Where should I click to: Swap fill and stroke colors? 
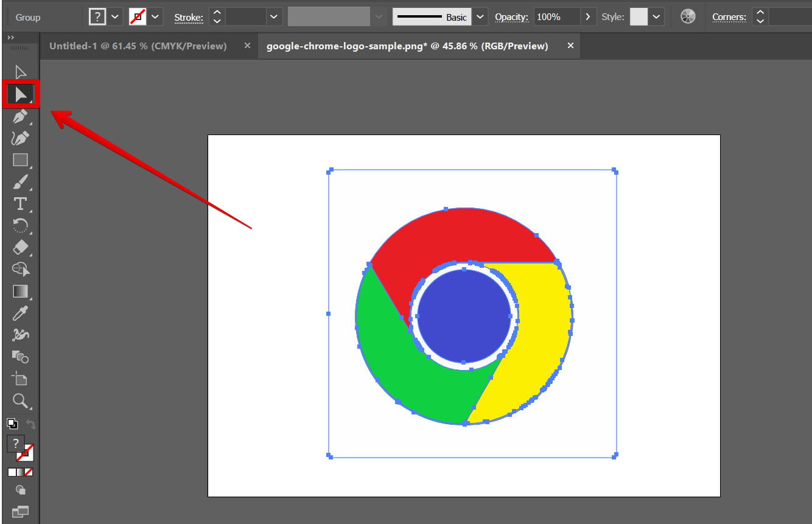click(x=30, y=424)
